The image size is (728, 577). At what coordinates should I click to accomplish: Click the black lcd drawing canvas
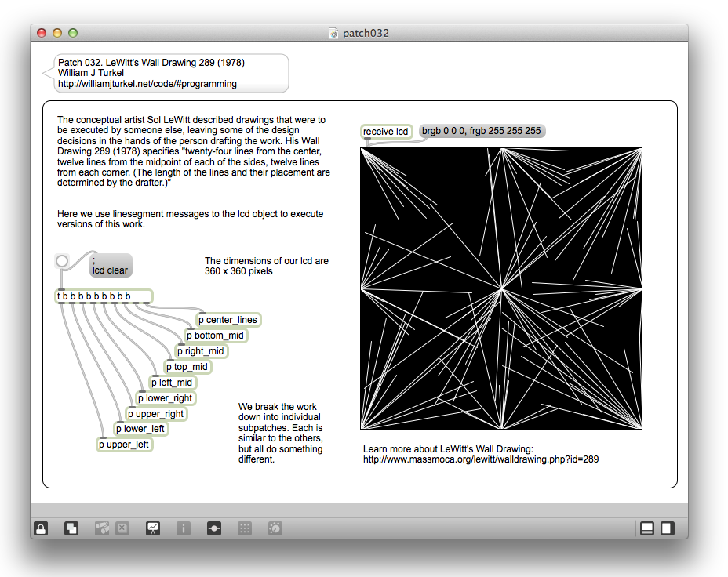point(501,288)
